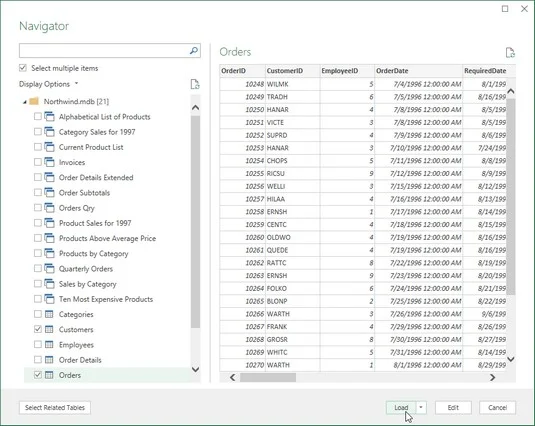
Task: Click the Categories table icon
Action: pyautogui.click(x=49, y=314)
